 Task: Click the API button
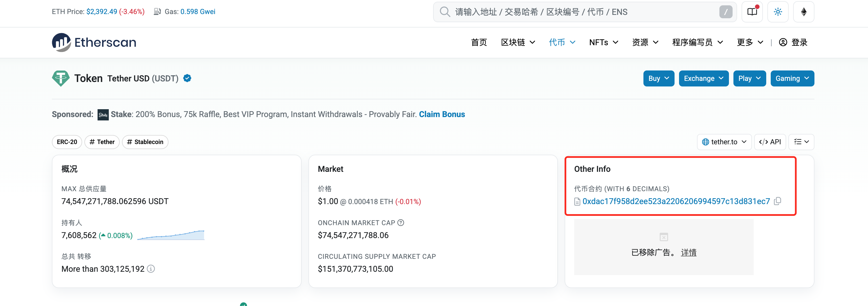click(x=770, y=142)
